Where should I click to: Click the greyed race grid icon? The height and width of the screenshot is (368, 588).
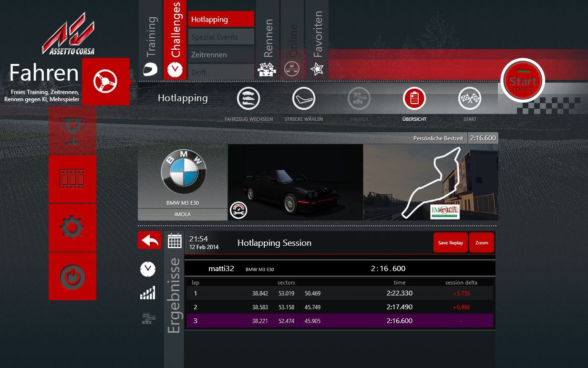[x=149, y=318]
